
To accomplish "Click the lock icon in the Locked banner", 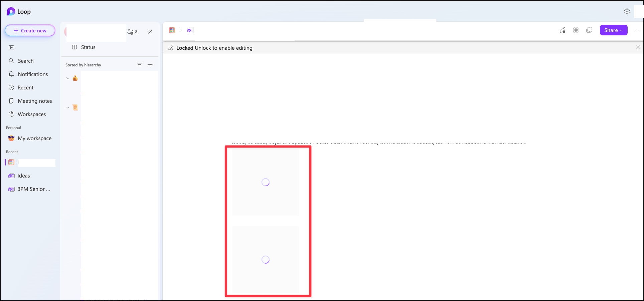I will click(170, 48).
